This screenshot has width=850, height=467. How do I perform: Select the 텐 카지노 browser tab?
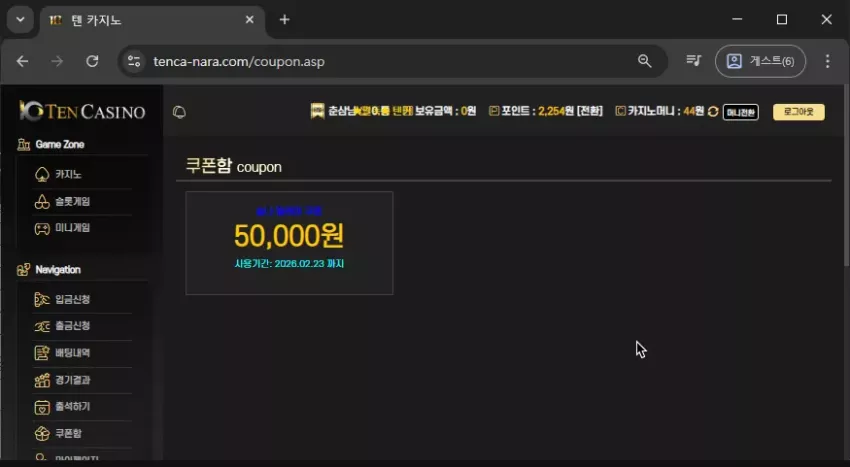click(x=152, y=21)
